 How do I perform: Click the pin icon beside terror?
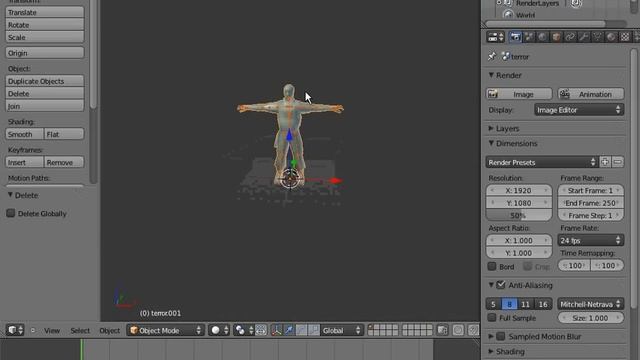click(x=492, y=56)
